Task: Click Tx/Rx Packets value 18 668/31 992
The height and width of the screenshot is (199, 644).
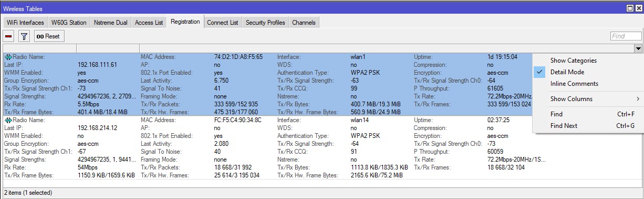Action: coord(233,167)
